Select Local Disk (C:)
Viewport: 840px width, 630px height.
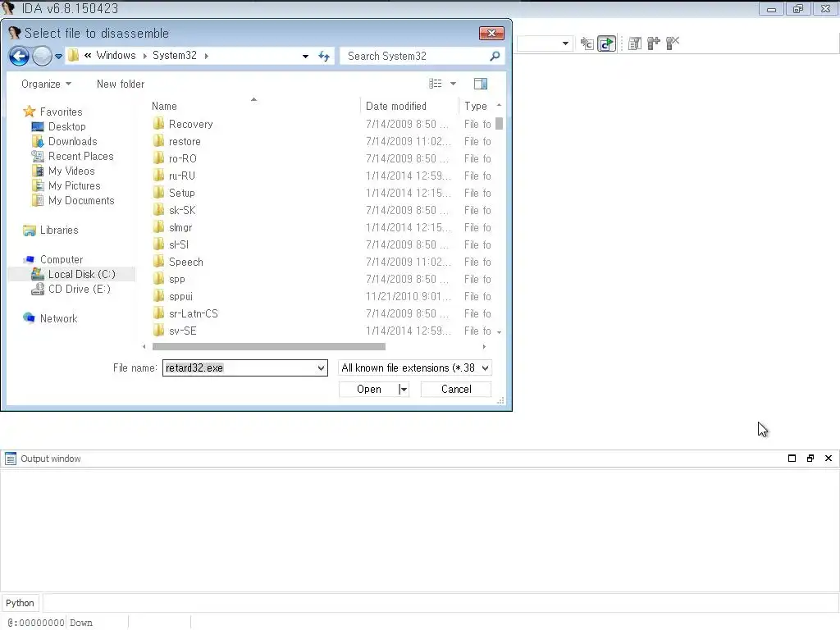[x=81, y=274]
